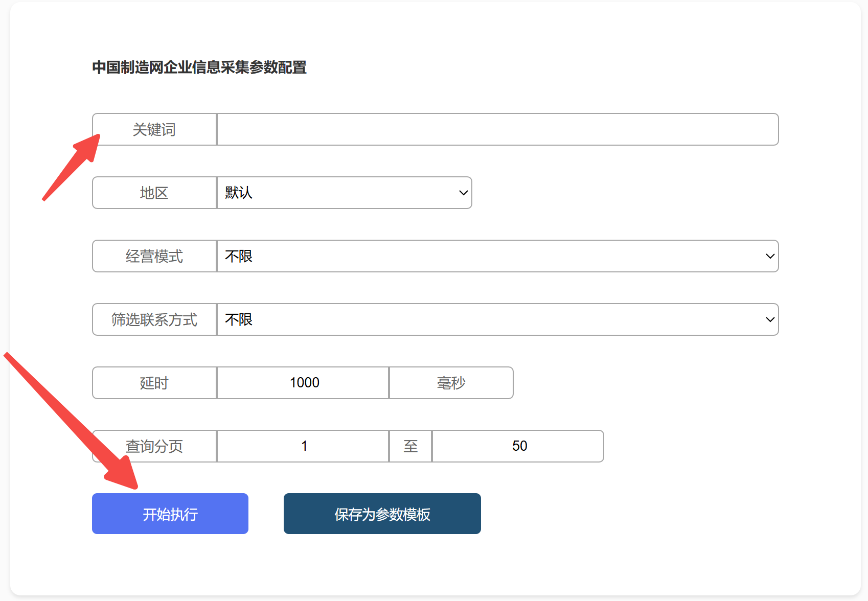Expand the 筛选联系方式 dropdown
The height and width of the screenshot is (601, 868).
(497, 319)
